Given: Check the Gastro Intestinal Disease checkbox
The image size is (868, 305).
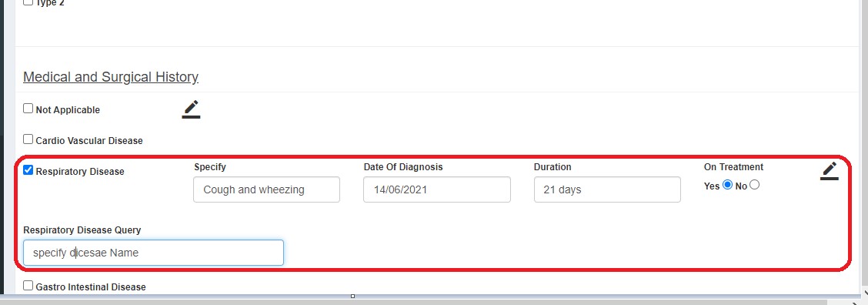Looking at the screenshot, I should click(x=28, y=286).
